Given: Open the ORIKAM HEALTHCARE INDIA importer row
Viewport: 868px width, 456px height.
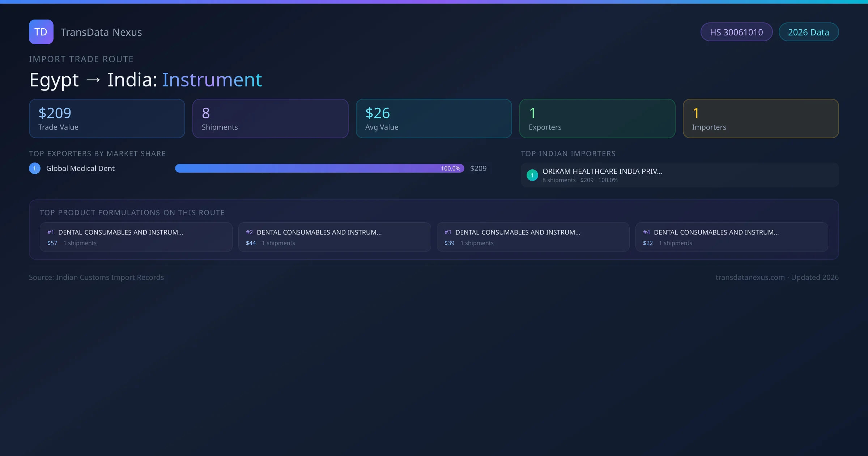Looking at the screenshot, I should tap(680, 175).
